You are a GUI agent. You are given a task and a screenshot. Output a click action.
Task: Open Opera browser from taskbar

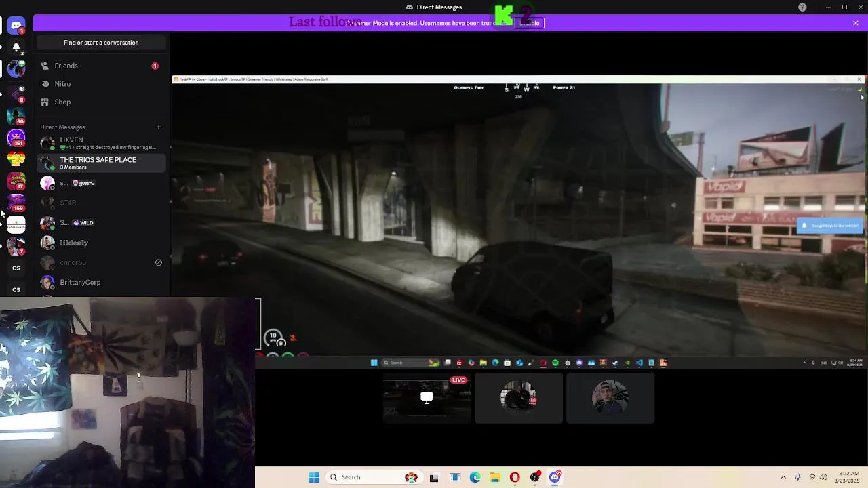tap(515, 477)
